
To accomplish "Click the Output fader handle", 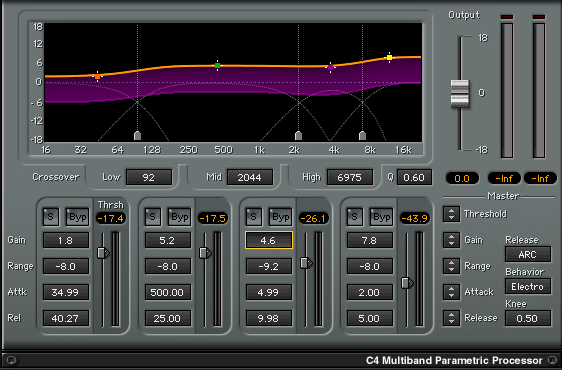I will 460,93.
